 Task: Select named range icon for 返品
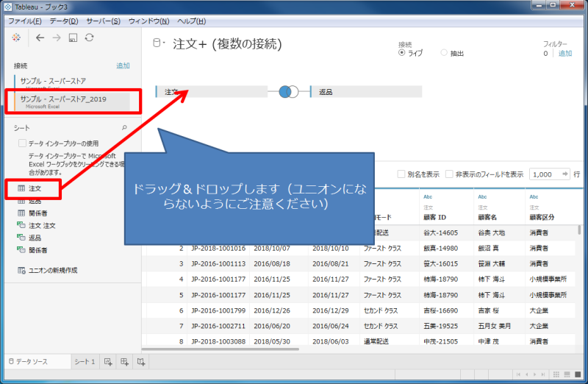pos(21,238)
